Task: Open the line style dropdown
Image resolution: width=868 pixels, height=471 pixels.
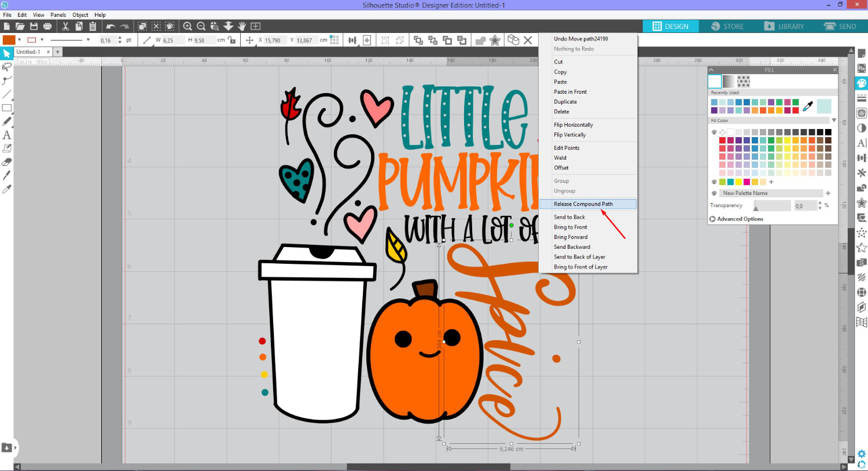Action: (88, 40)
